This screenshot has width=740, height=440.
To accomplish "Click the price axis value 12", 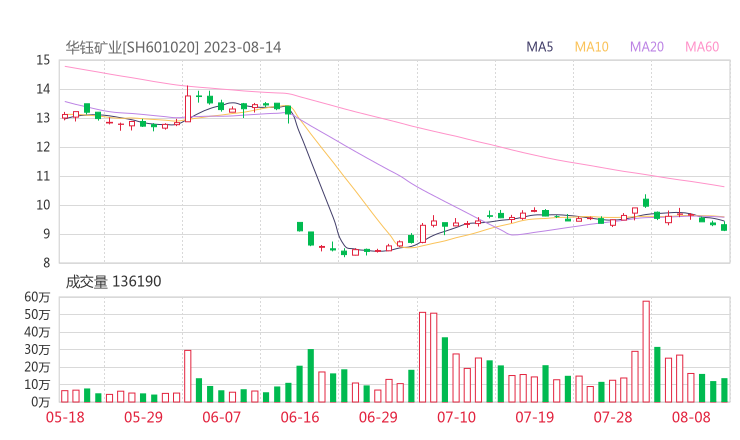I will pos(43,147).
